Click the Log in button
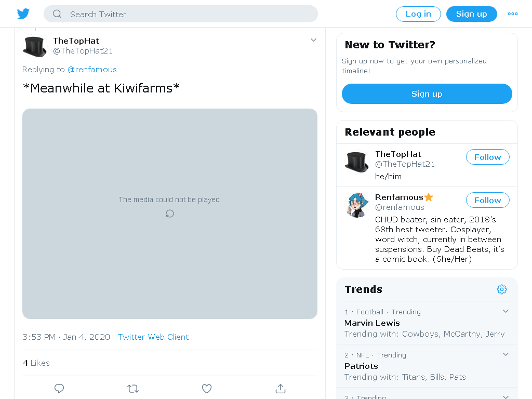This screenshot has width=532, height=399. click(418, 14)
